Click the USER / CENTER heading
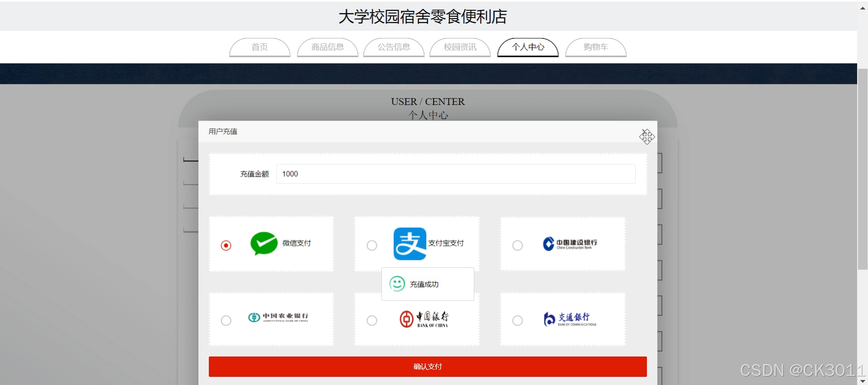Screen dimensions: 868x385 coord(428,102)
